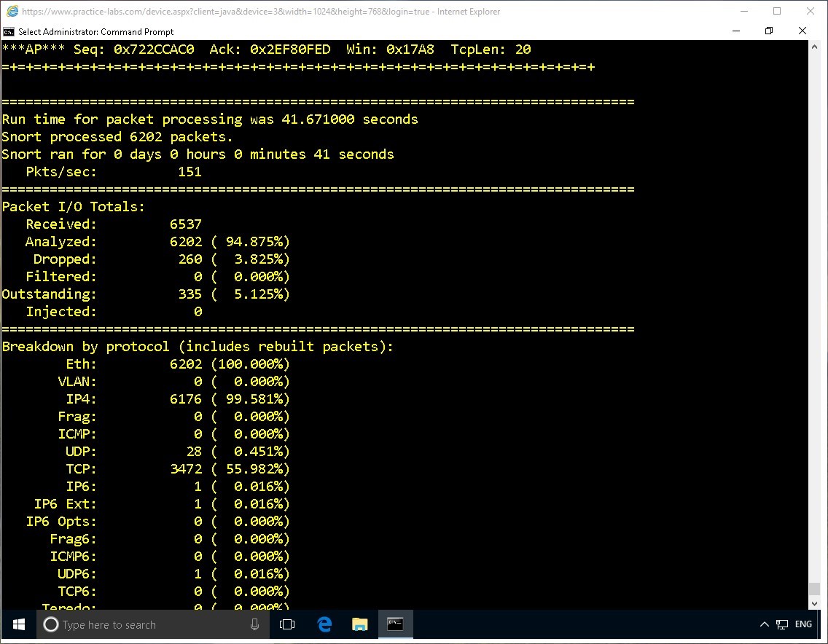Screen dimensions: 828x644
Task: Activate the microphone in taskbar search
Action: pos(254,624)
